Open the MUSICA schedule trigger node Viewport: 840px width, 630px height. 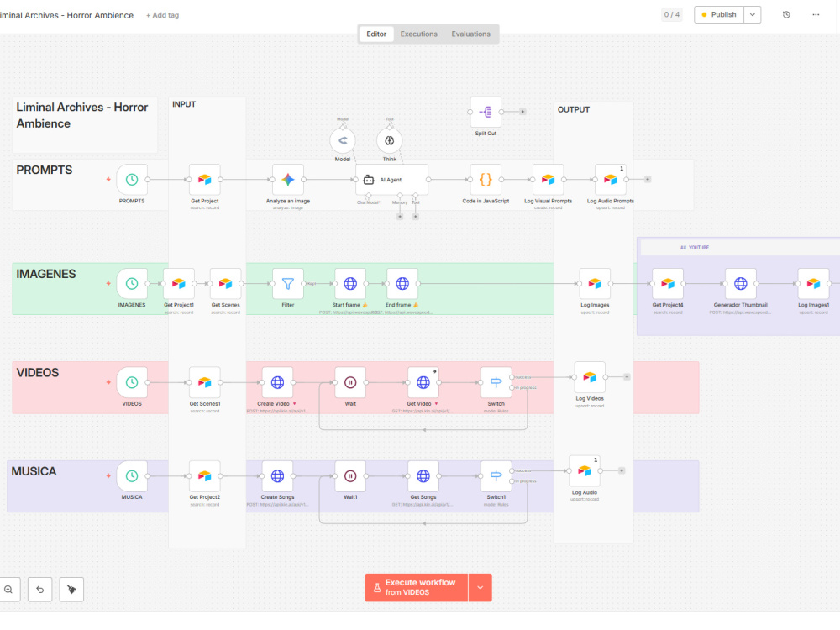(x=132, y=475)
